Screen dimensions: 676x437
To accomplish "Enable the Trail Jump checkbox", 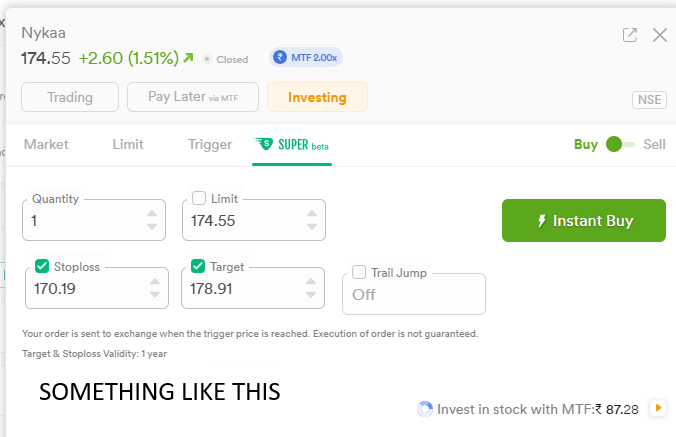I will coord(359,272).
